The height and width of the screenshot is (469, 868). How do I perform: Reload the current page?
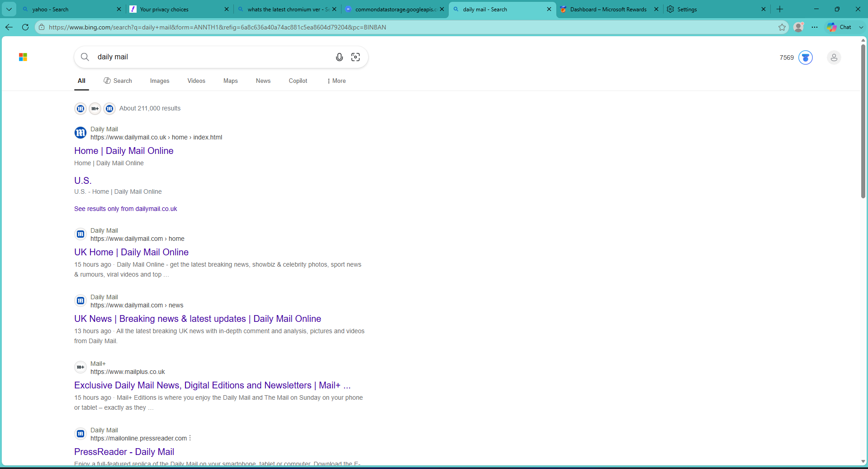point(25,27)
